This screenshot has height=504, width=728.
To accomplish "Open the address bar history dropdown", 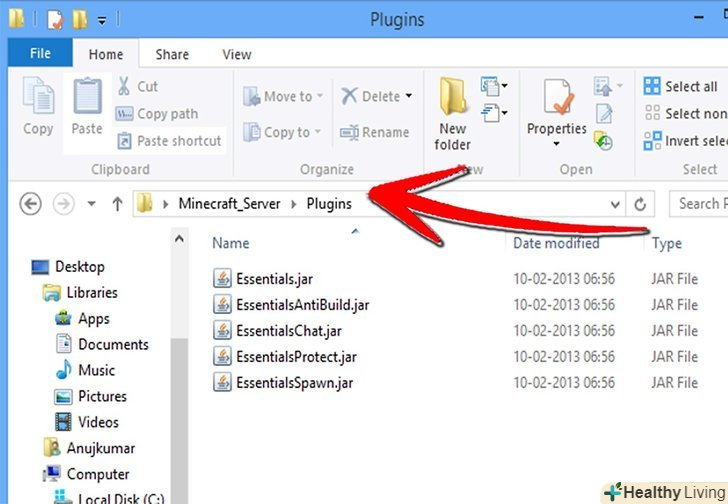I will pyautogui.click(x=615, y=204).
